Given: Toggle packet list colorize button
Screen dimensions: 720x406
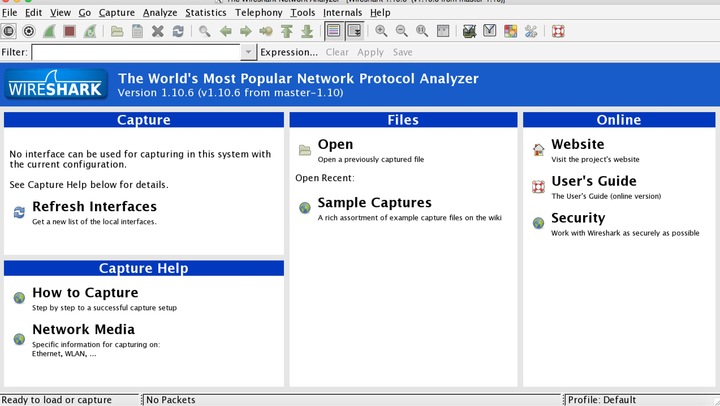Looking at the screenshot, I should [334, 31].
